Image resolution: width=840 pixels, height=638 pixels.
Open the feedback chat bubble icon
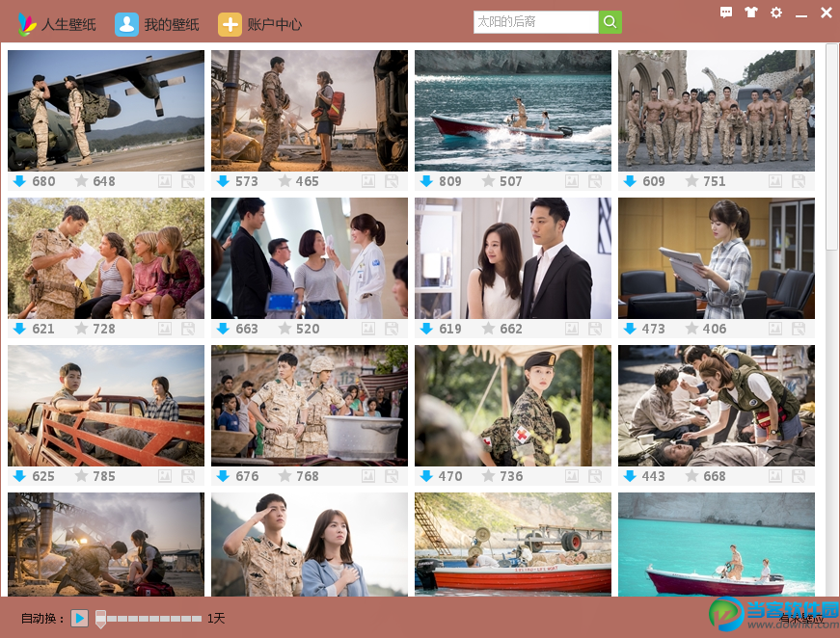tap(726, 13)
